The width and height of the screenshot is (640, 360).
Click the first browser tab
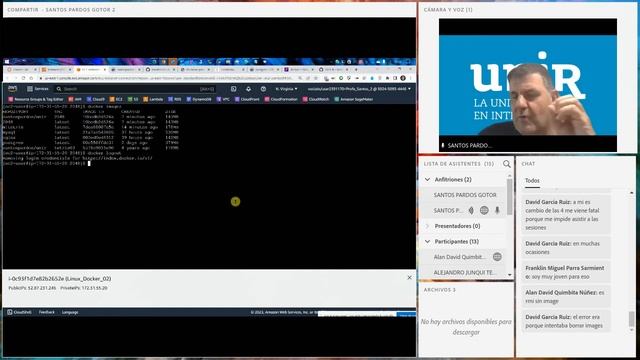pyautogui.click(x=21, y=70)
